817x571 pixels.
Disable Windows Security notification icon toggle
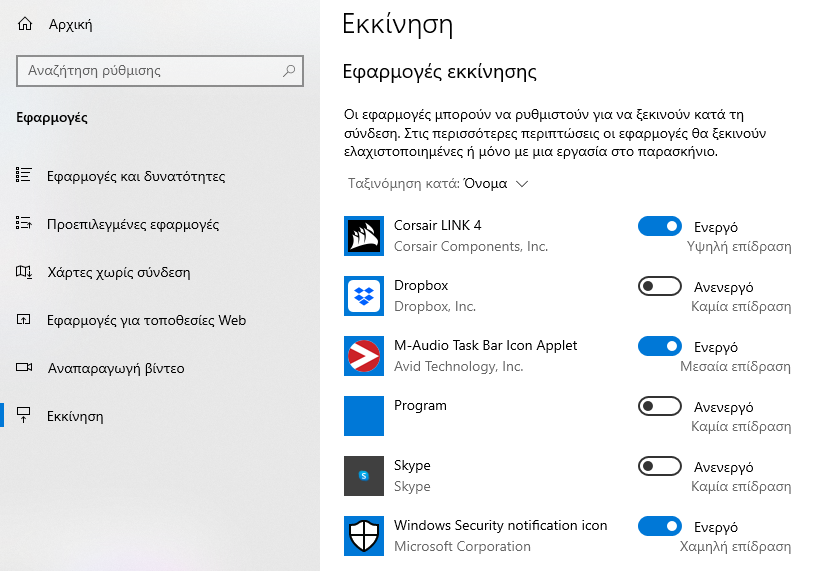(x=660, y=527)
